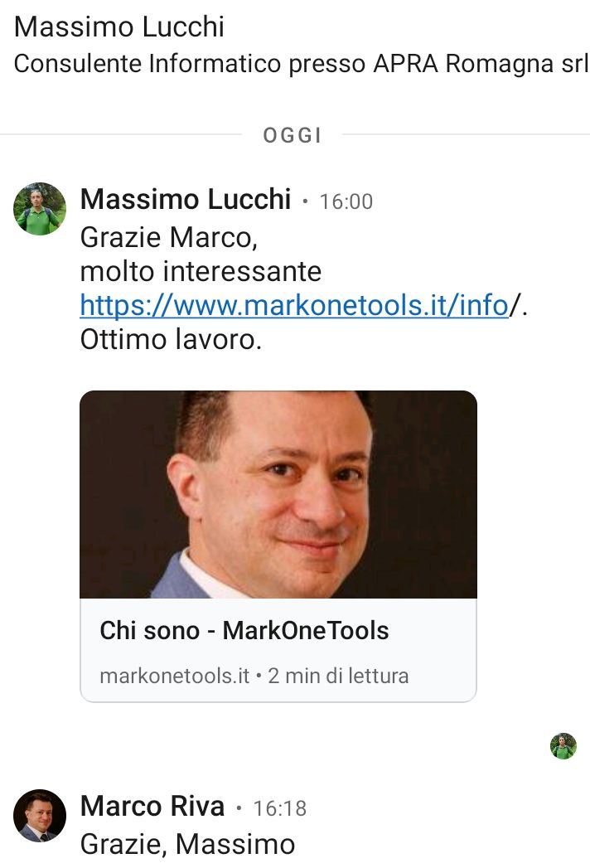Click the link preview card footer area
This screenshot has height=868, width=590.
point(278,651)
